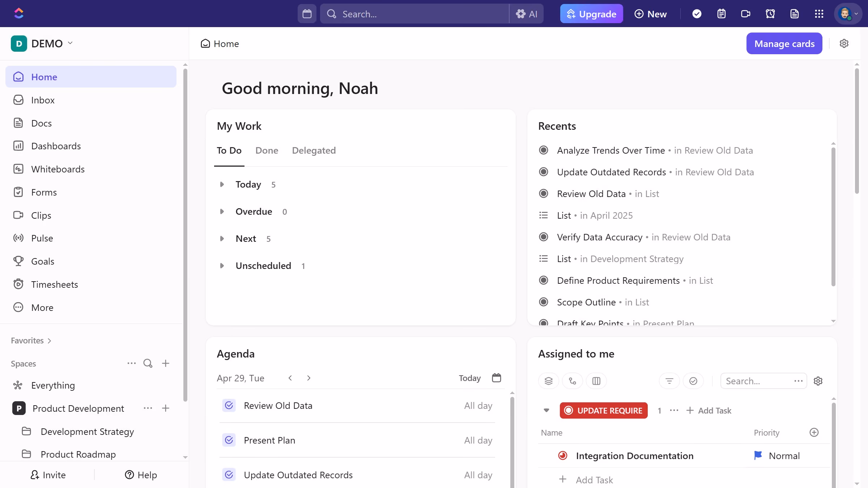Go to previous day in Agenda
The image size is (868, 488).
click(290, 378)
